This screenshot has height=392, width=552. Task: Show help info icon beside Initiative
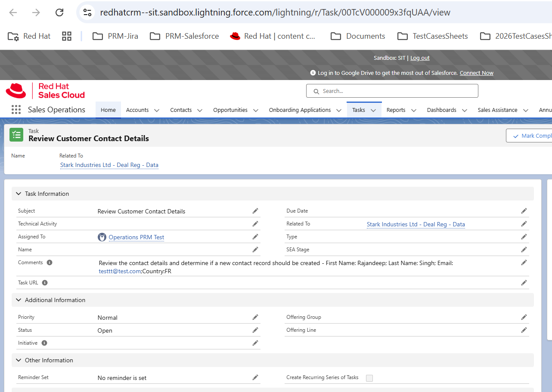[44, 343]
